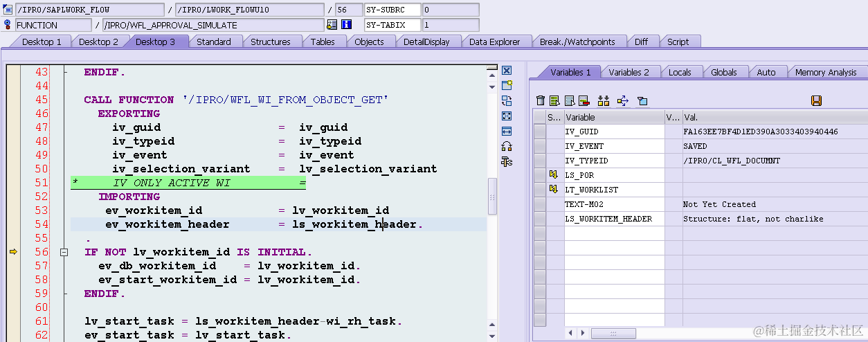This screenshot has width=868, height=342.
Task: Click the binoculars-style hierarchy icon
Action: (x=604, y=101)
